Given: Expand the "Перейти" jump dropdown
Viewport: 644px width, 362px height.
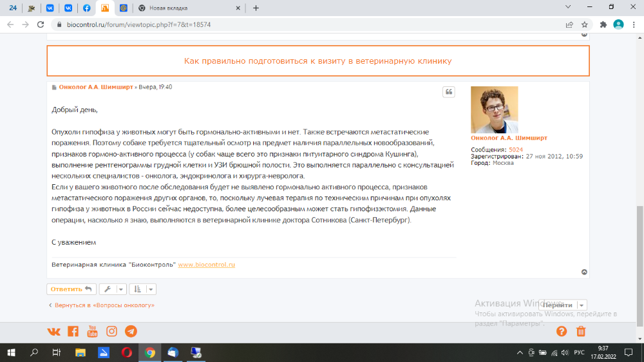Looking at the screenshot, I should (x=582, y=305).
